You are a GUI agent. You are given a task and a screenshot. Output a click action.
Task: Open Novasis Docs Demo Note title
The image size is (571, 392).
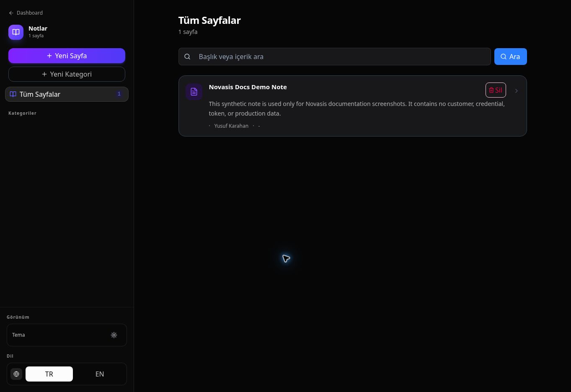(x=248, y=87)
